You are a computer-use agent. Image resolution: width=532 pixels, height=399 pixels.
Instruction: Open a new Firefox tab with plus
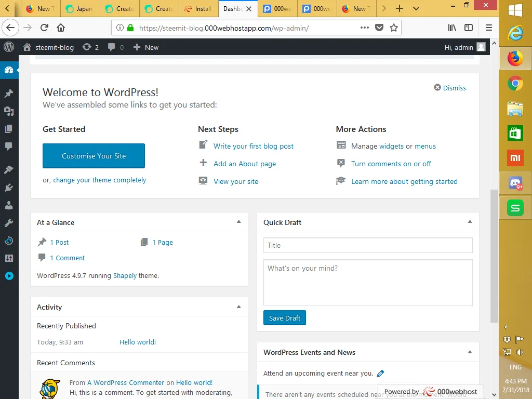tap(400, 8)
